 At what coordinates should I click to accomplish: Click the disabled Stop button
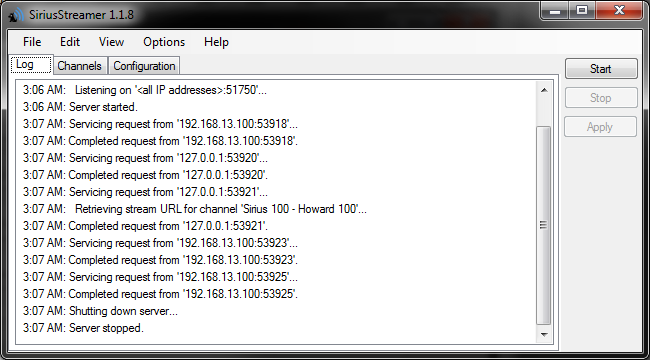click(x=601, y=98)
